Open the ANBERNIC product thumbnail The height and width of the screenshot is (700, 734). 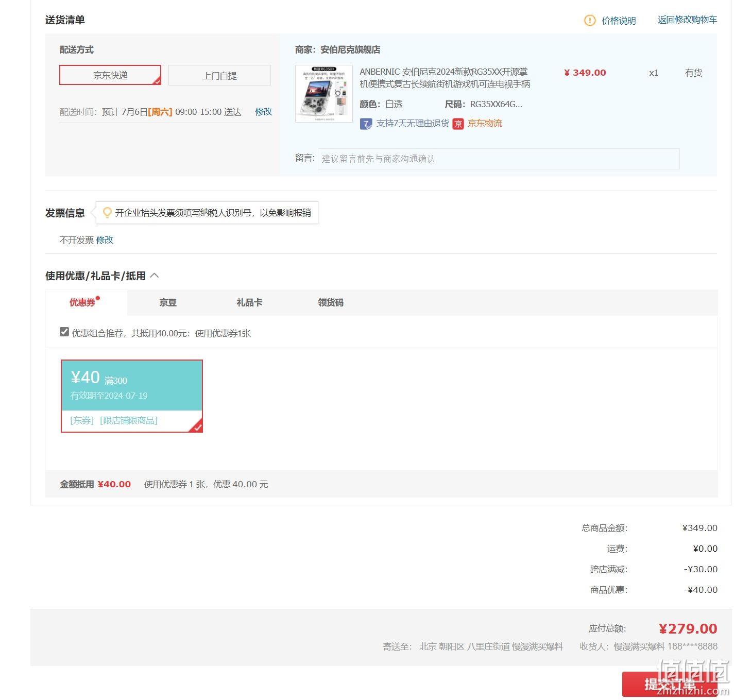(x=324, y=94)
